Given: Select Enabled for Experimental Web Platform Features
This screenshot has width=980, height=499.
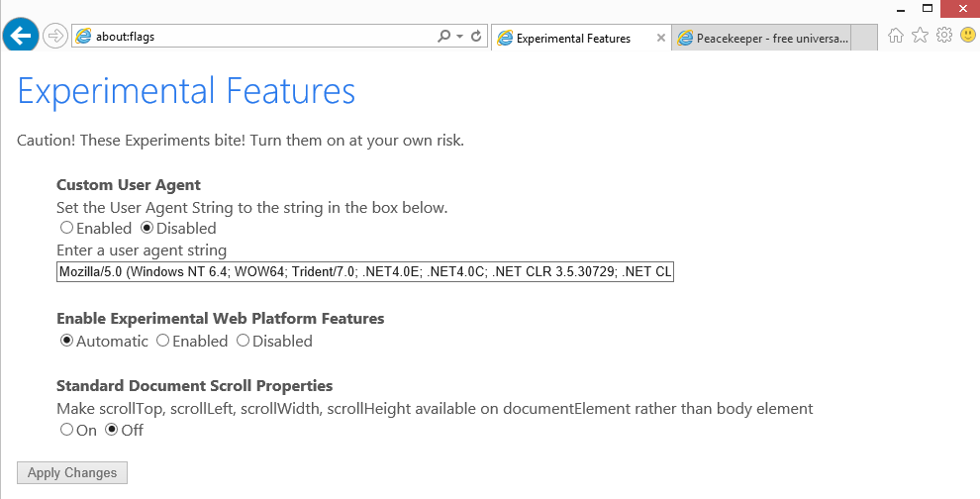Looking at the screenshot, I should (x=162, y=341).
